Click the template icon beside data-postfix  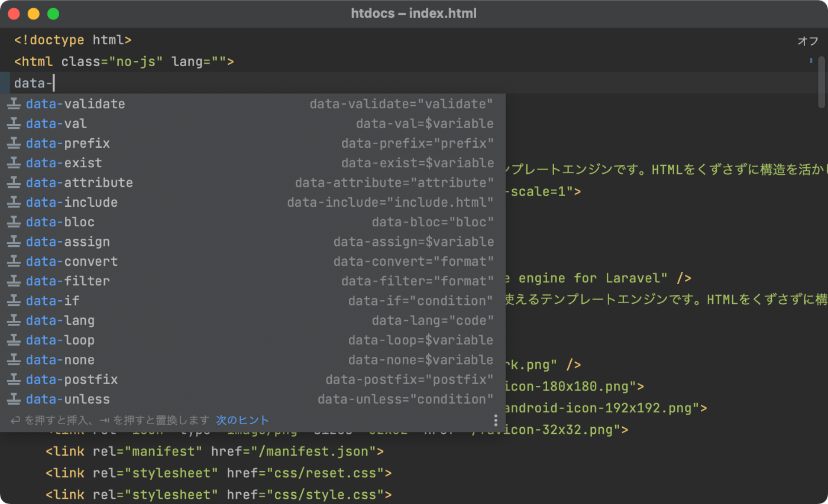pyautogui.click(x=14, y=379)
